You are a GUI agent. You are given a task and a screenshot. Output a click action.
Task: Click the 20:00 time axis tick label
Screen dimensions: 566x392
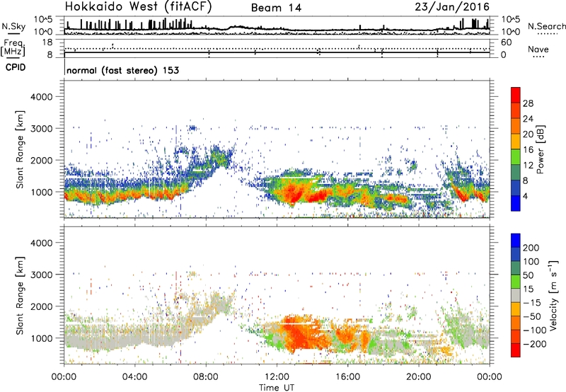point(419,377)
